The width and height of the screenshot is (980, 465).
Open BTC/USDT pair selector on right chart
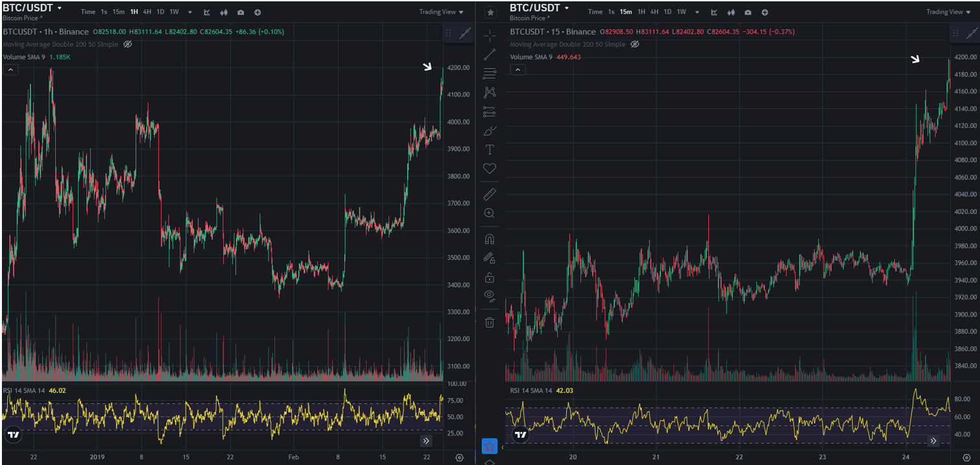[540, 8]
